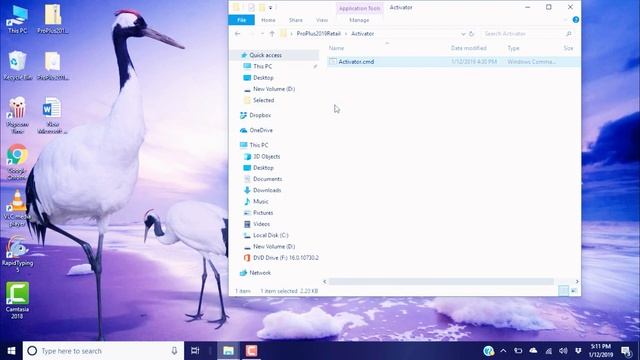Open address bar history dropdown
The width and height of the screenshot is (640, 360).
pos(463,34)
